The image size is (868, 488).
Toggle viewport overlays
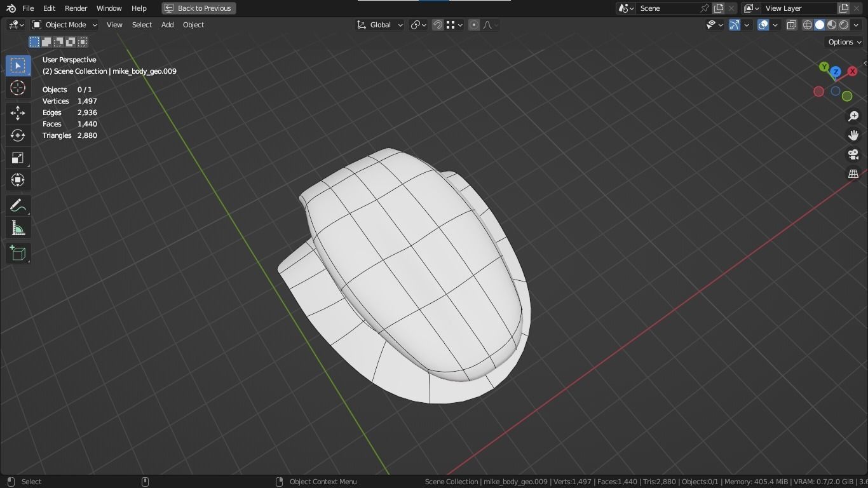pyautogui.click(x=763, y=25)
